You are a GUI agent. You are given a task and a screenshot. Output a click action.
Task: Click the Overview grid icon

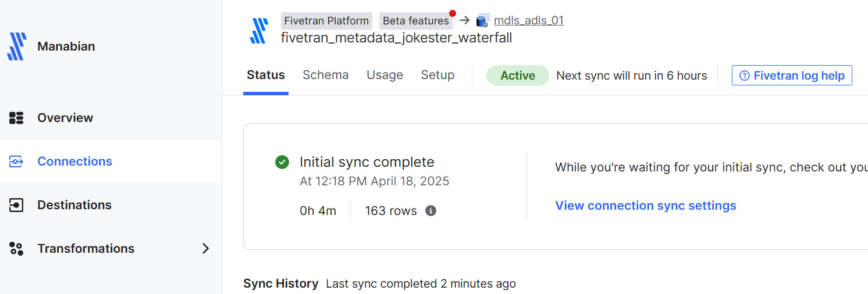[16, 118]
